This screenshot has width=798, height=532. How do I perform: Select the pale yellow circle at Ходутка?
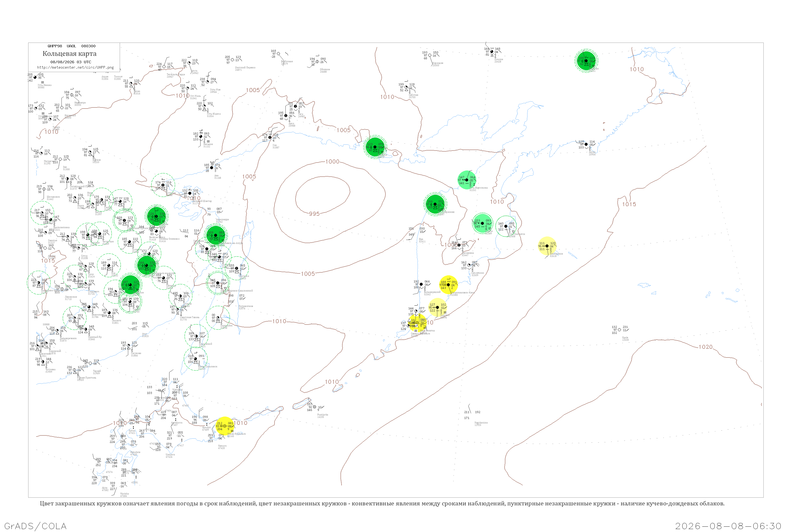tap(437, 307)
